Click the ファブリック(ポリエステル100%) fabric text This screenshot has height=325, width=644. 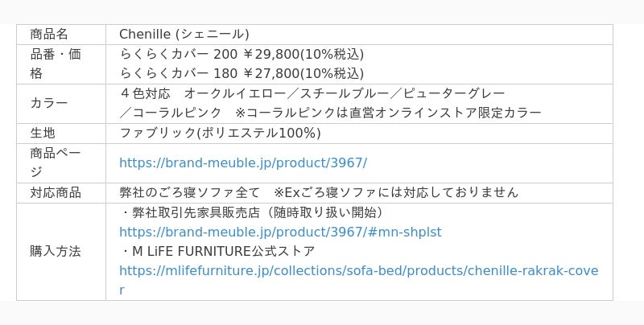(x=220, y=134)
